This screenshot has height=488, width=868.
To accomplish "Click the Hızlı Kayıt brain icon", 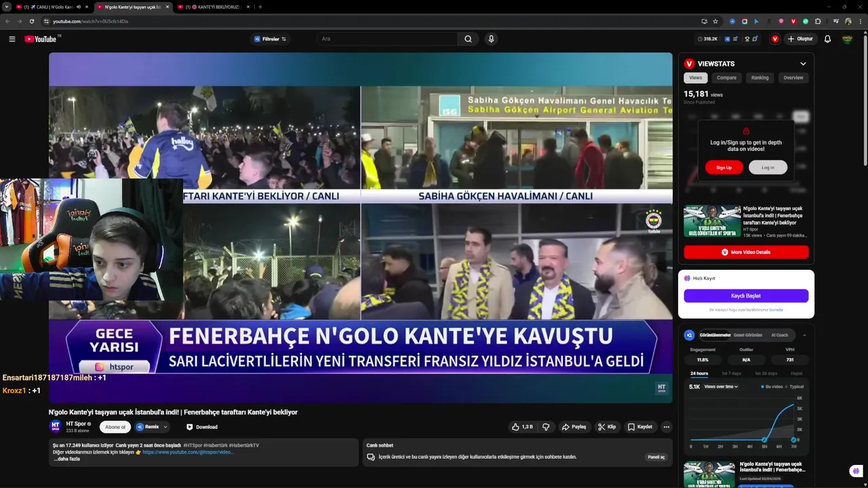I will pos(687,279).
